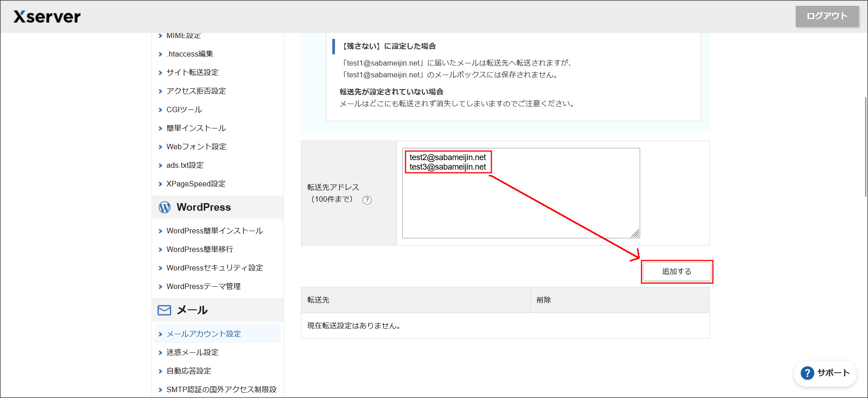Click inside the 転送先アドレス textarea
The width and height of the screenshot is (868, 398).
521,193
